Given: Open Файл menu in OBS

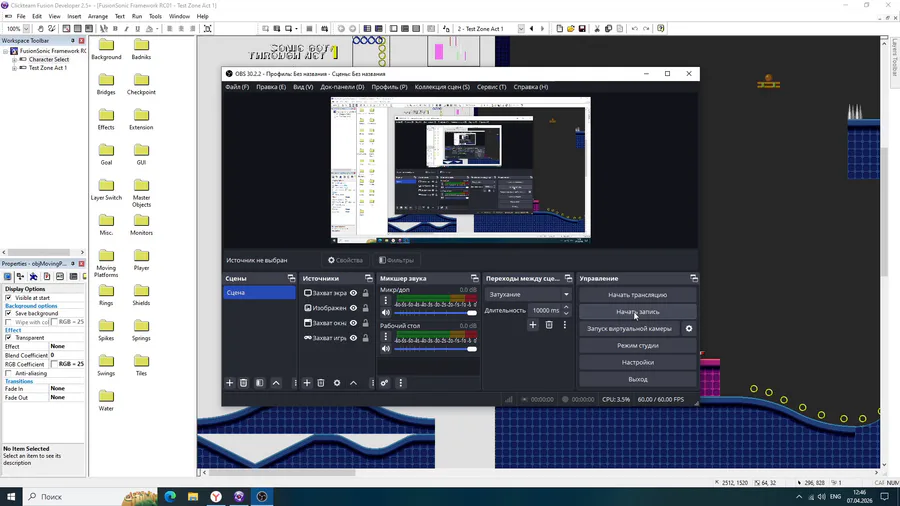Looking at the screenshot, I should (x=237, y=87).
